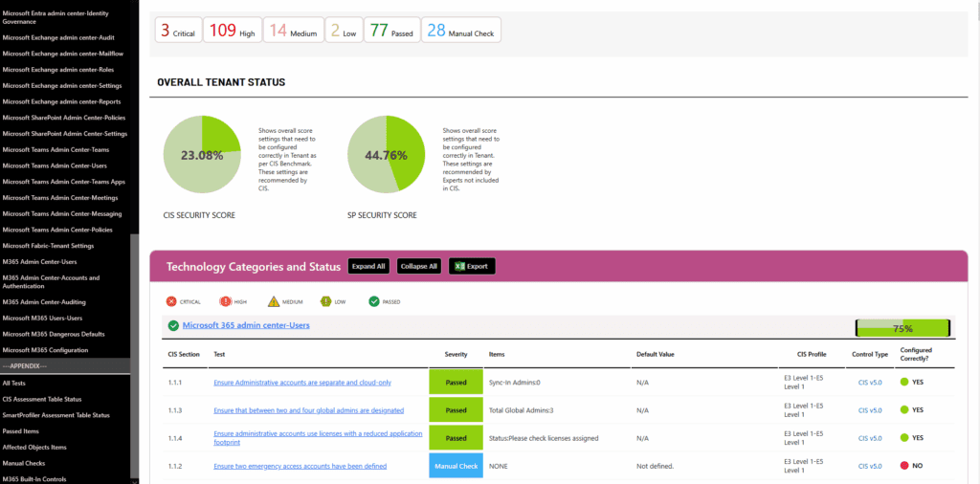
Task: Select the 28 Manual Check summary card
Action: pos(461,31)
